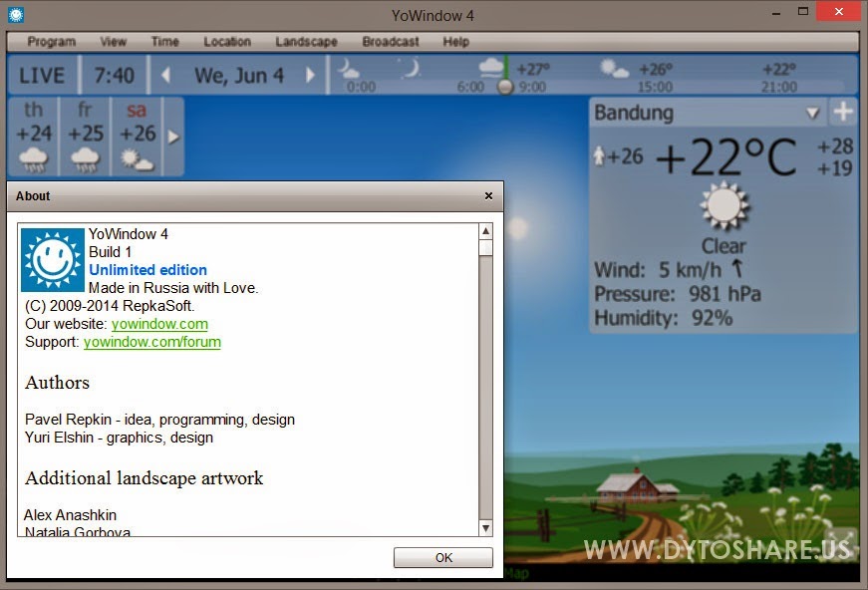The height and width of the screenshot is (590, 868).
Task: Click the Clear sun weather icon
Action: click(x=723, y=206)
